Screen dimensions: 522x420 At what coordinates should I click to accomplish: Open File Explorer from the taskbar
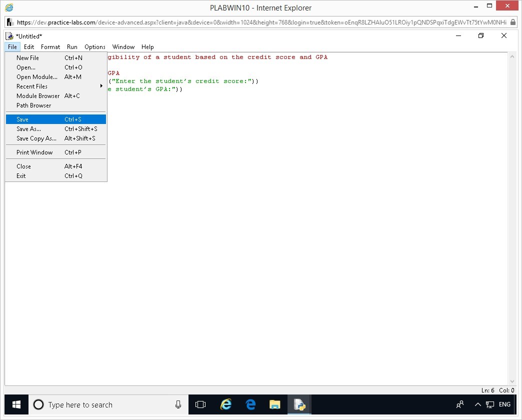click(x=275, y=404)
